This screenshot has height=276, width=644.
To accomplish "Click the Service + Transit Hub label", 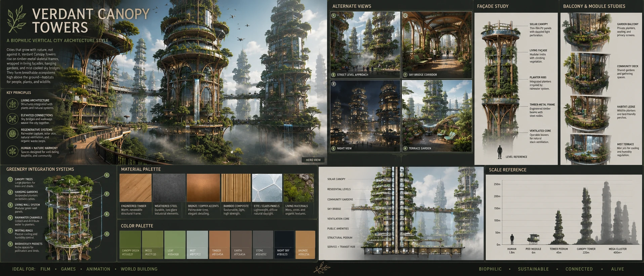I will click(x=341, y=247).
